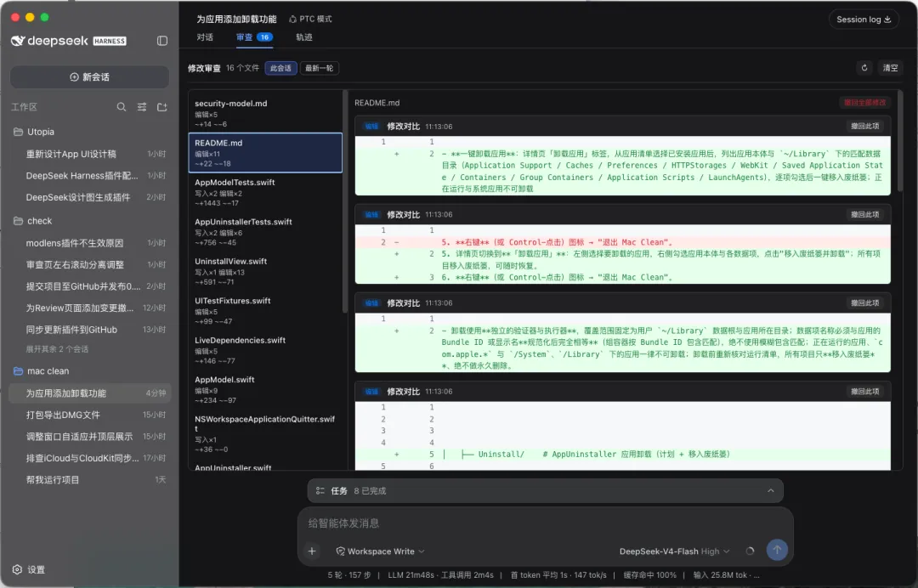Toggle the sidebar panel icon
Screen dimensions: 918x588
tap(162, 41)
